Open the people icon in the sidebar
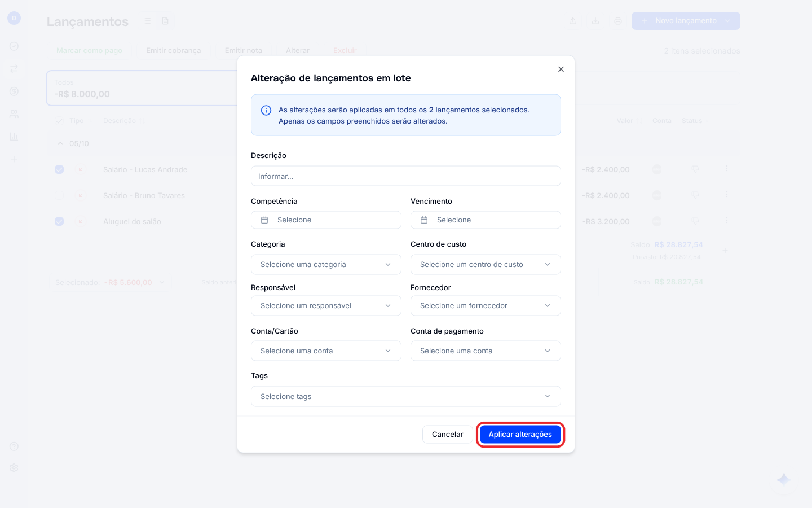This screenshot has width=812, height=508. click(14, 114)
